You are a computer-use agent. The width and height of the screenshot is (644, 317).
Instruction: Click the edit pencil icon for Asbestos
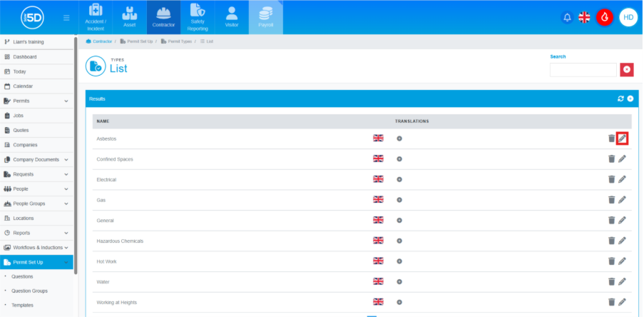pyautogui.click(x=622, y=139)
